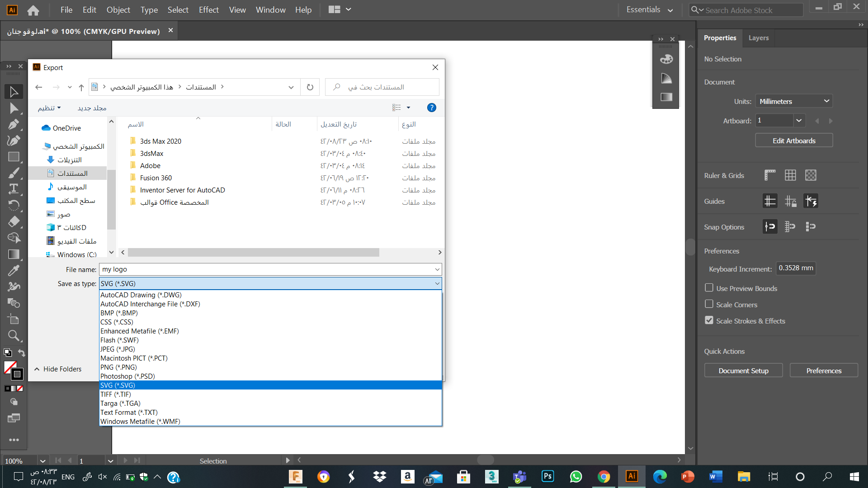Choose the Eyedropper tool
This screenshot has width=868, height=488.
pos(14,270)
